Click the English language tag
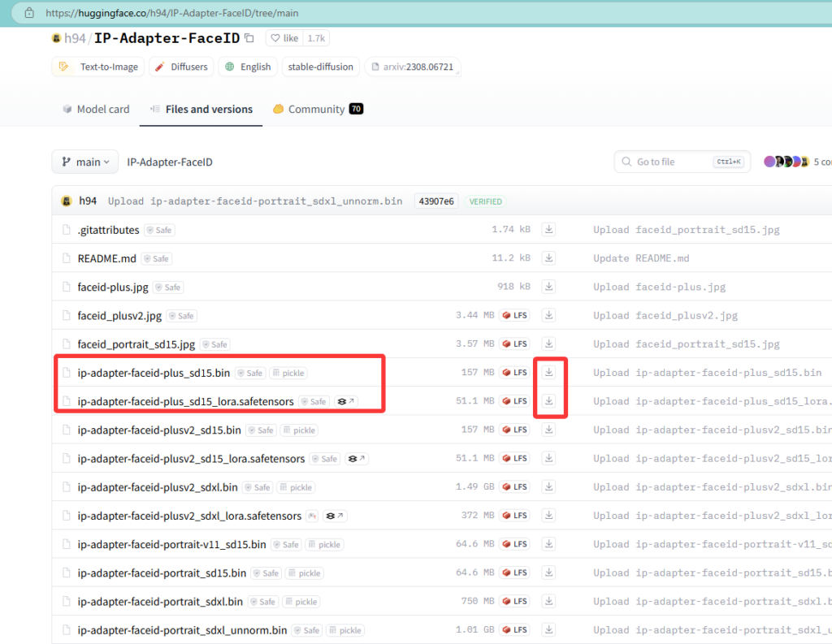The image size is (832, 644). tap(248, 67)
